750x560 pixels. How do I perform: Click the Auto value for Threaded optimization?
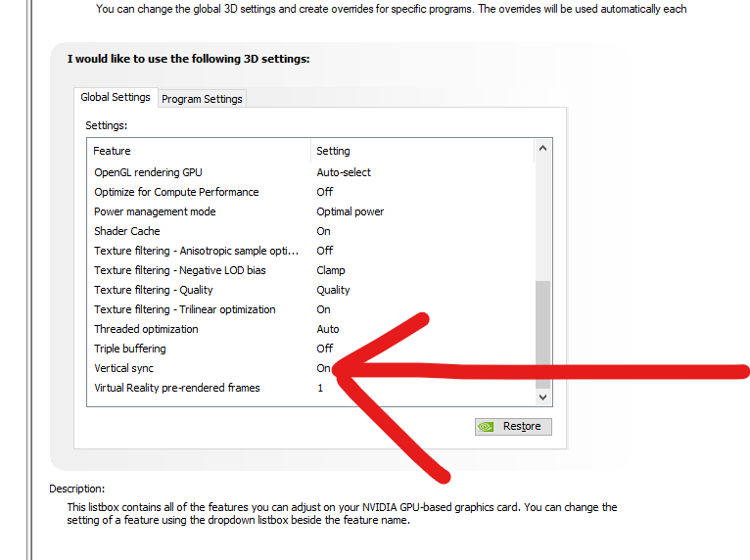pos(328,329)
